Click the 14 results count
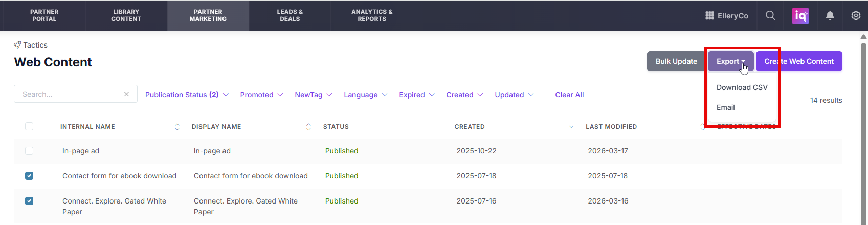The width and height of the screenshot is (868, 225). pos(826,100)
